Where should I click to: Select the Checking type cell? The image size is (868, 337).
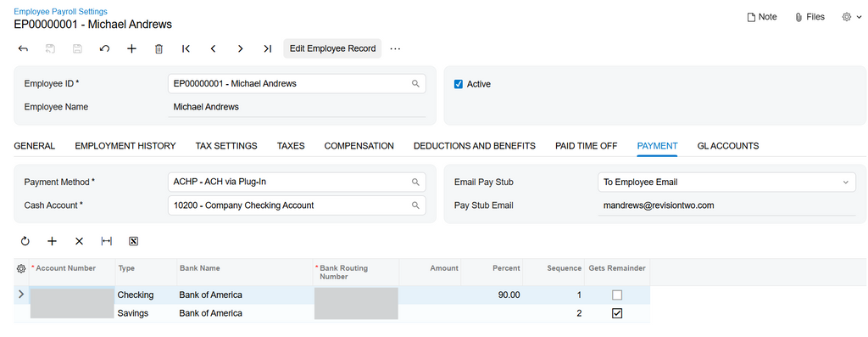[x=146, y=295]
